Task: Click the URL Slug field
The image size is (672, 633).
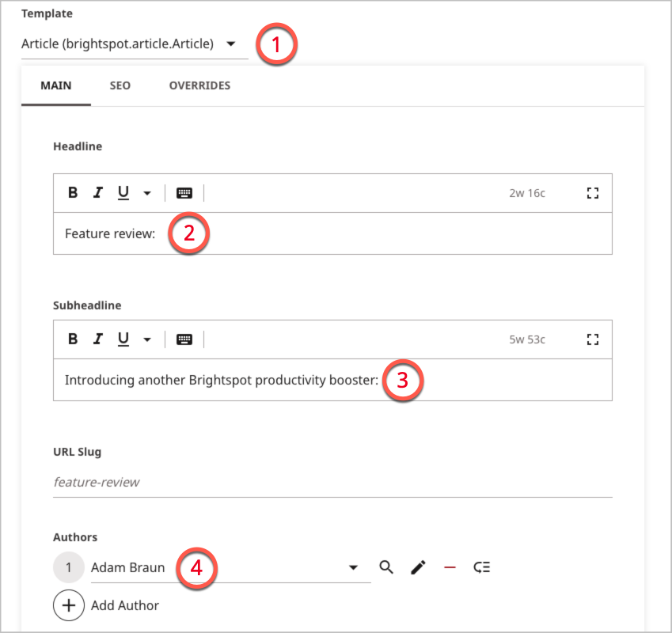Action: pyautogui.click(x=332, y=482)
